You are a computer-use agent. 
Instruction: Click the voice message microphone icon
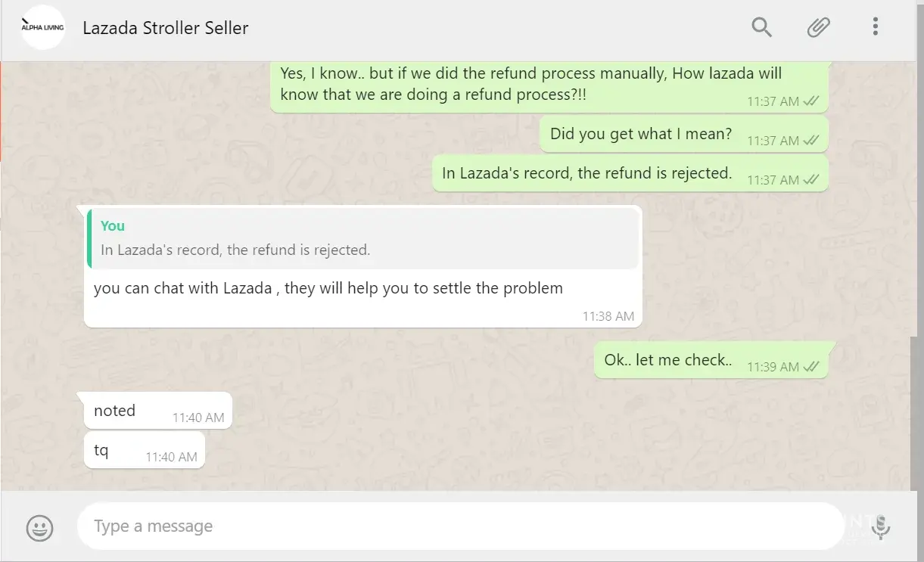880,526
